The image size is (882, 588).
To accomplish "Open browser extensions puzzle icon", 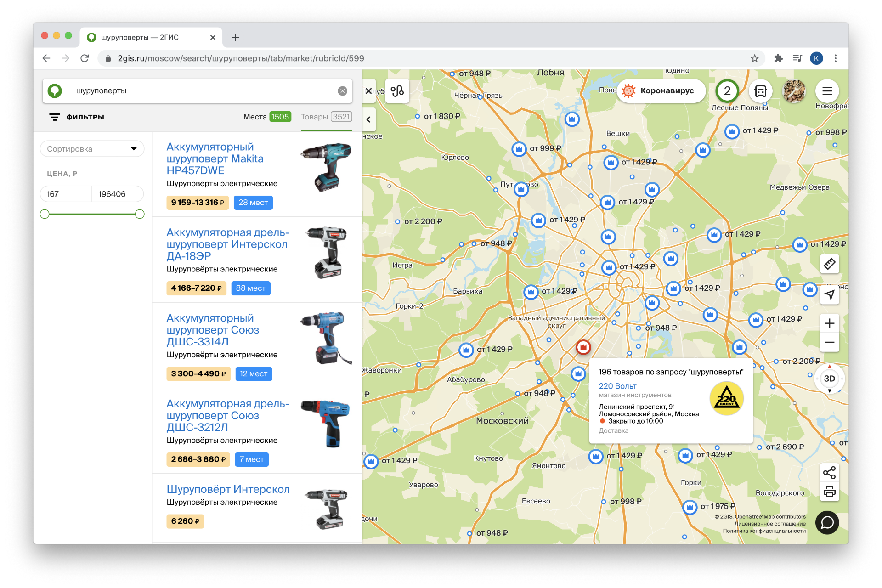I will click(x=778, y=58).
